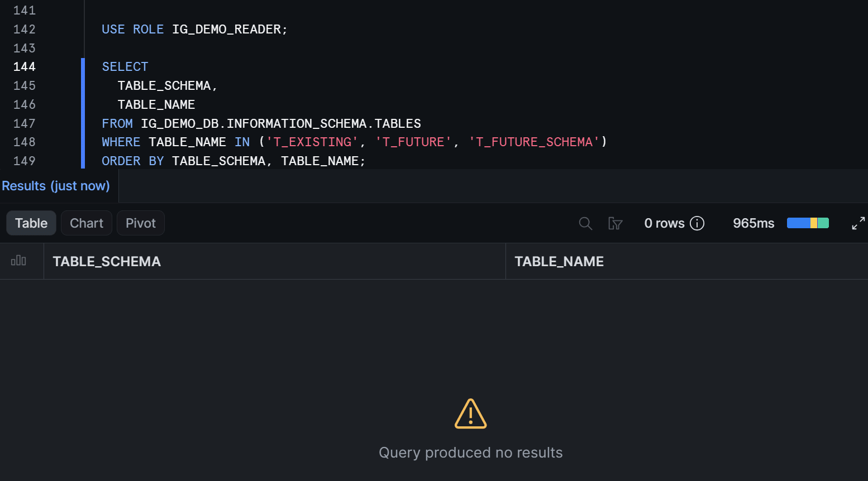Viewport: 868px width, 481px height.
Task: Click the query timing color bar
Action: point(808,223)
